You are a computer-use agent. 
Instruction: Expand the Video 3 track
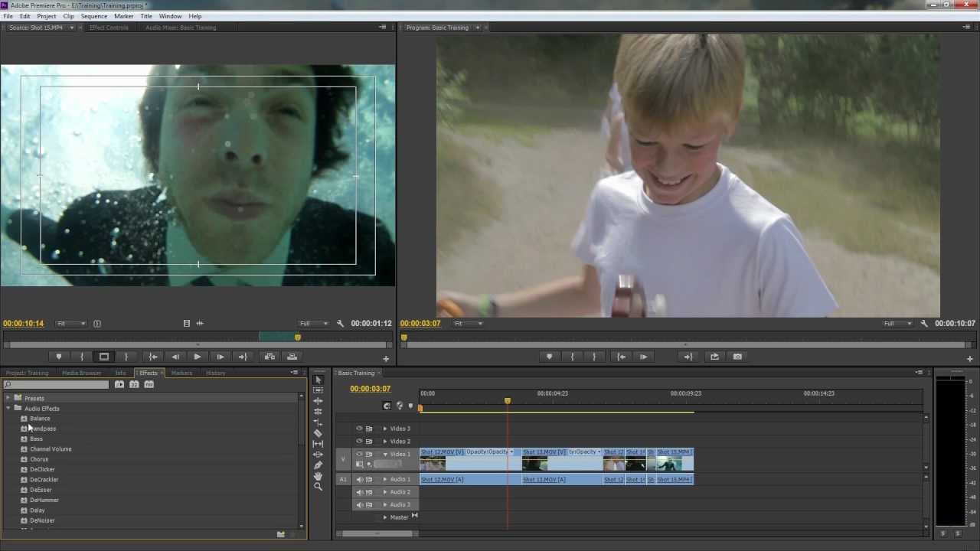385,429
